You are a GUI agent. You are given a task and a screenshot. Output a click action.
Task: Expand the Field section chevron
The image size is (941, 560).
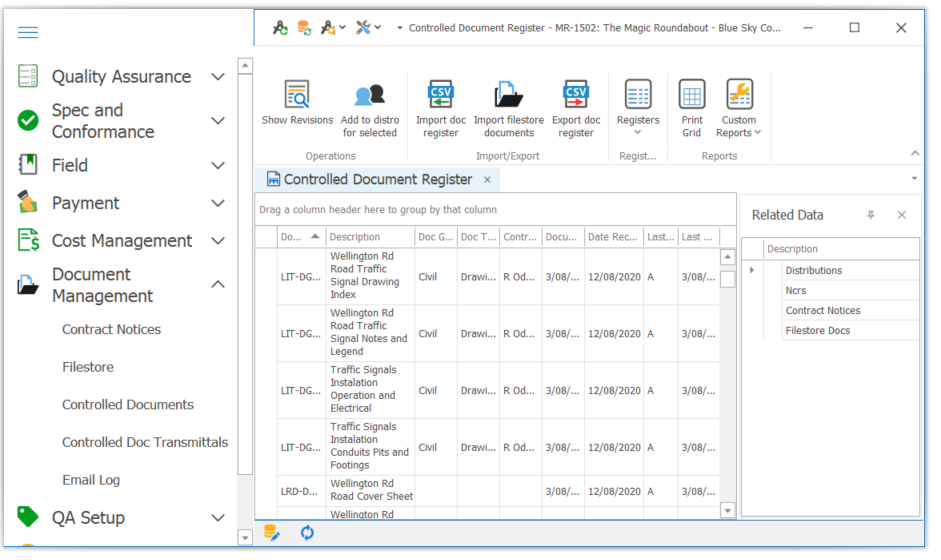click(218, 165)
